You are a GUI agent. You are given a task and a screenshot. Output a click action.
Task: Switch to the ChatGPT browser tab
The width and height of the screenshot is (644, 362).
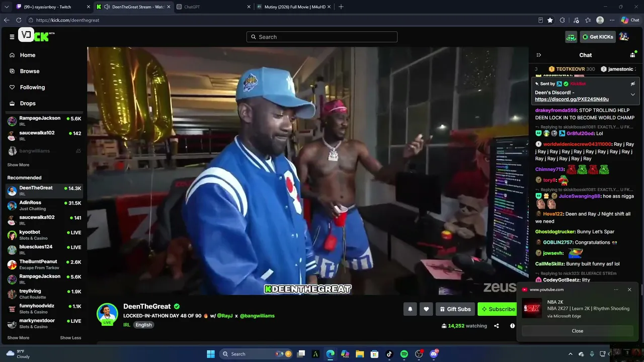point(213,7)
